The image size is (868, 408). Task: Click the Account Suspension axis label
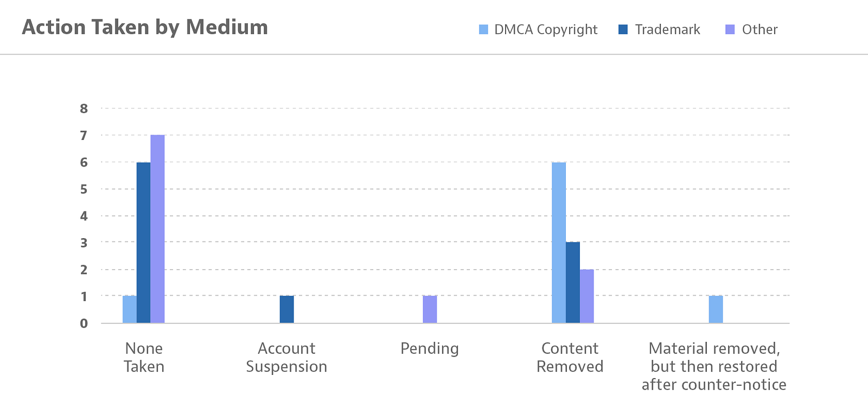click(286, 357)
